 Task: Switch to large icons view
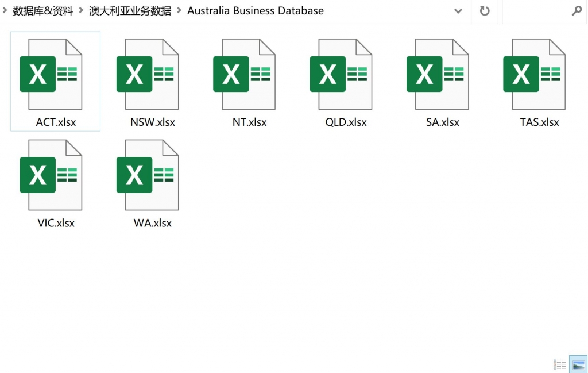[578, 364]
